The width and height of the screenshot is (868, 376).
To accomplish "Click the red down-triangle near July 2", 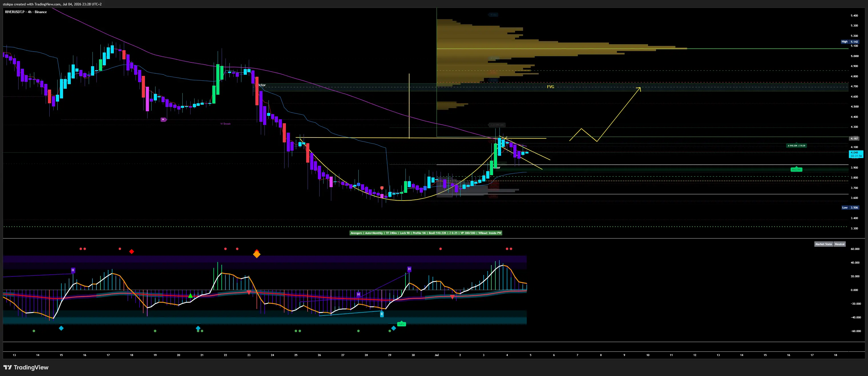I will coord(452,297).
